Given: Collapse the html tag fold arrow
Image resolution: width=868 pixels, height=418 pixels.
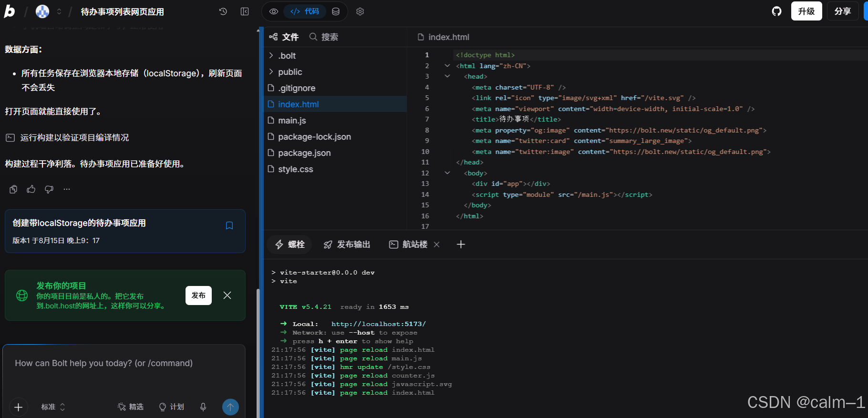Looking at the screenshot, I should click(x=447, y=66).
